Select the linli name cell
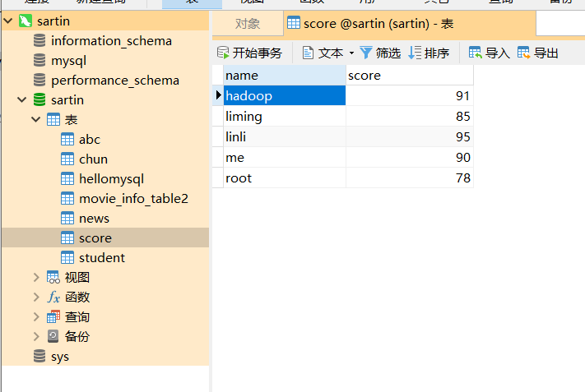This screenshot has width=585, height=392. coord(285,136)
